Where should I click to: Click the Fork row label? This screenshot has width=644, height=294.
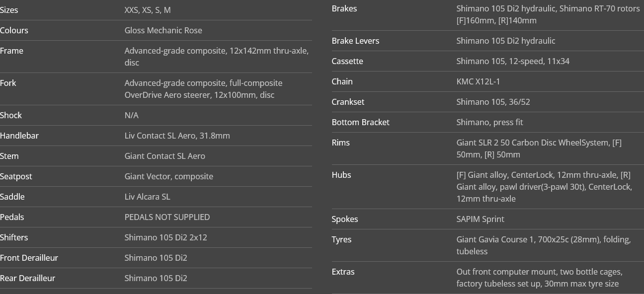point(8,83)
